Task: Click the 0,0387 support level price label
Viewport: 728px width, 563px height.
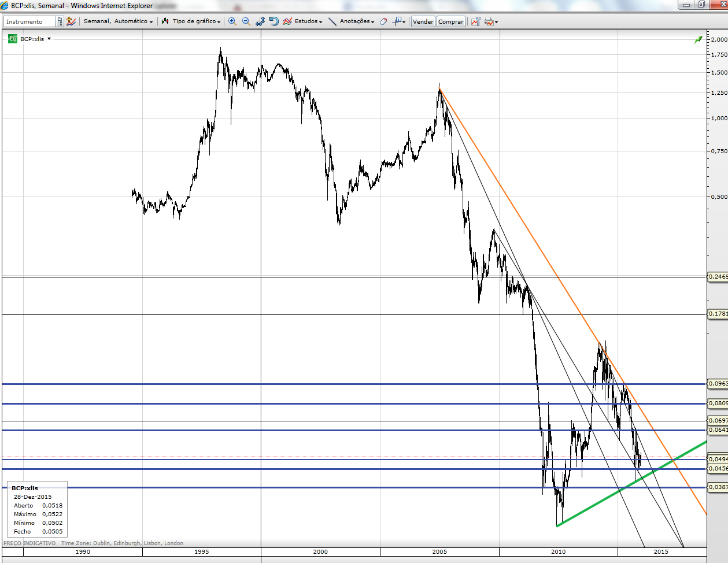Action: [x=718, y=487]
